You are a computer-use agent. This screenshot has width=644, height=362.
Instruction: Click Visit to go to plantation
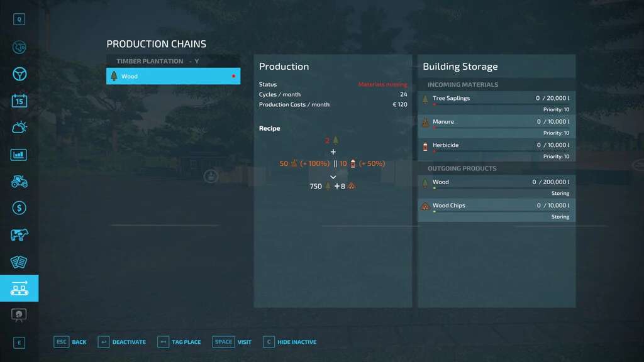click(232, 342)
